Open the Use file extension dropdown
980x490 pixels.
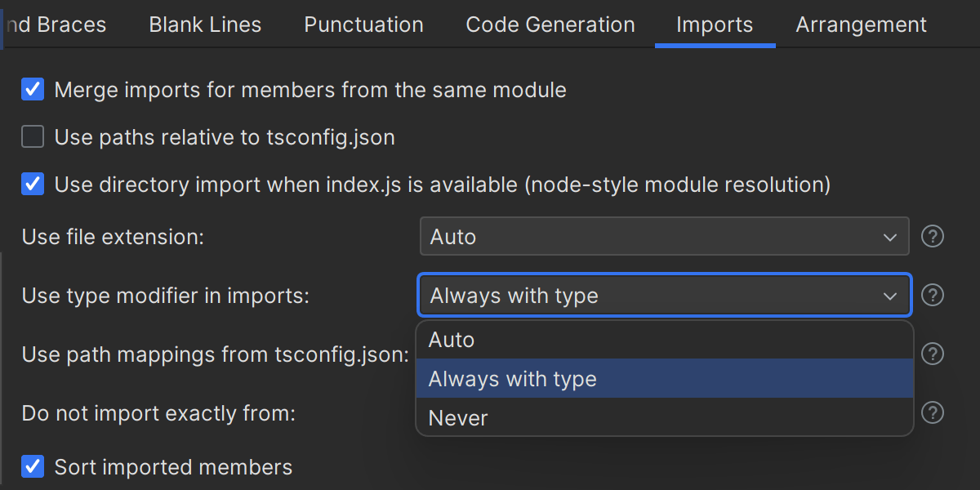(664, 237)
